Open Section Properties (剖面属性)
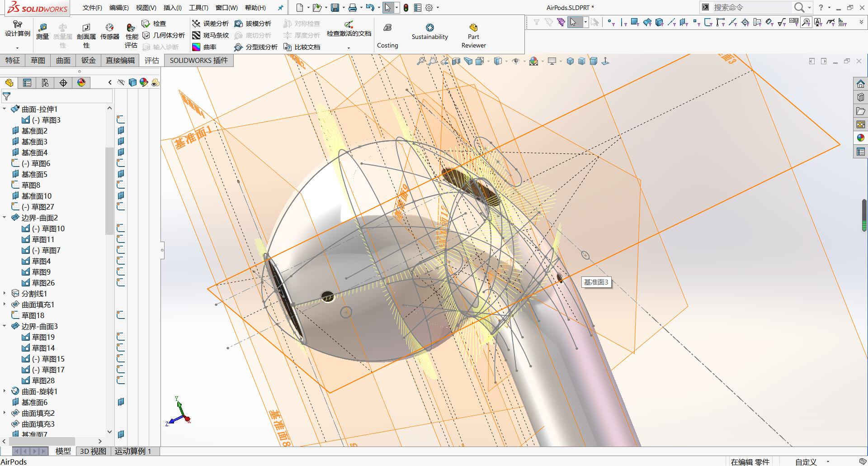Screen dimensions: 868x466 [86, 36]
